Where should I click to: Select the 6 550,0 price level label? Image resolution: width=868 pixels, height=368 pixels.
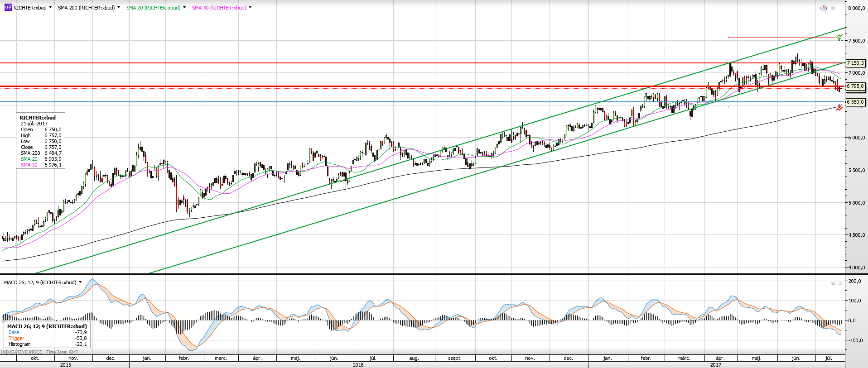point(855,102)
